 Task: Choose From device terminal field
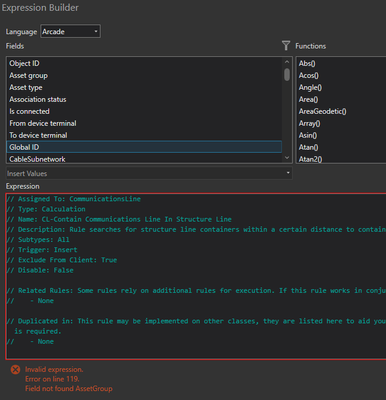(144, 123)
